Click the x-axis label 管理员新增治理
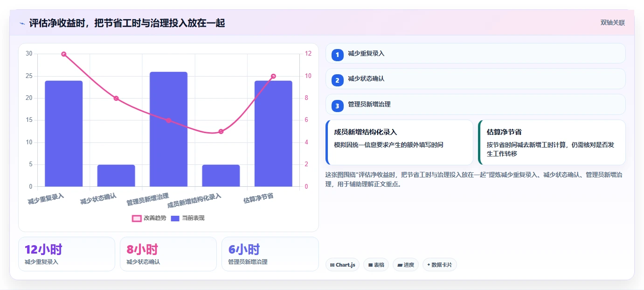The width and height of the screenshot is (644, 290). coord(148,199)
